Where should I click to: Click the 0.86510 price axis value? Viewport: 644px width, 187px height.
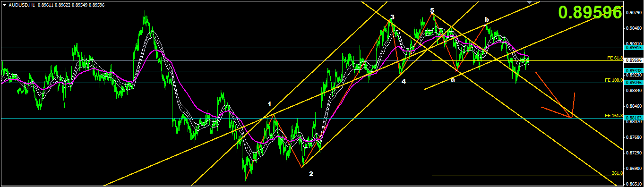point(633,184)
